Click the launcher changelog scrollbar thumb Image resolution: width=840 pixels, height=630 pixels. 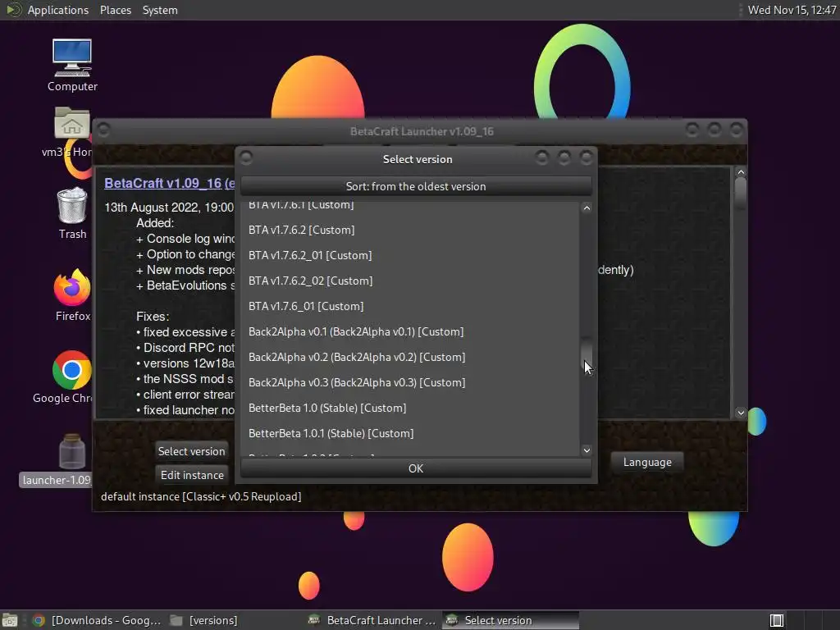[741, 192]
